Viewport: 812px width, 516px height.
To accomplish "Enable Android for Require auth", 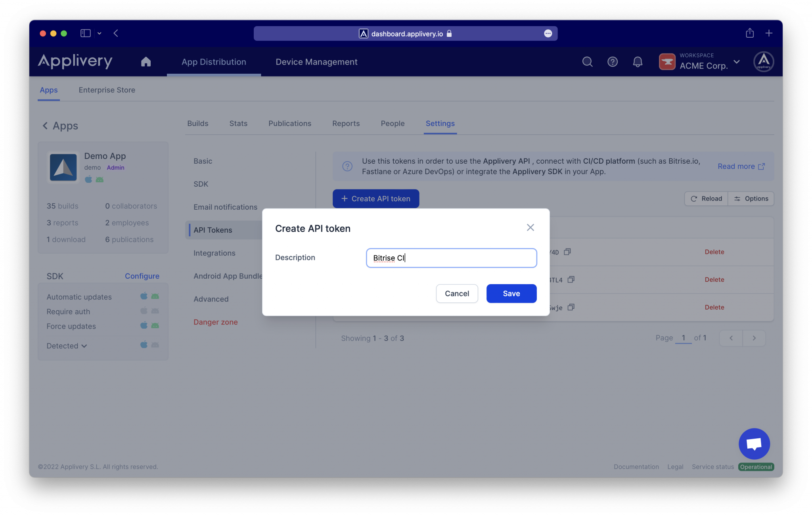I will pos(155,311).
